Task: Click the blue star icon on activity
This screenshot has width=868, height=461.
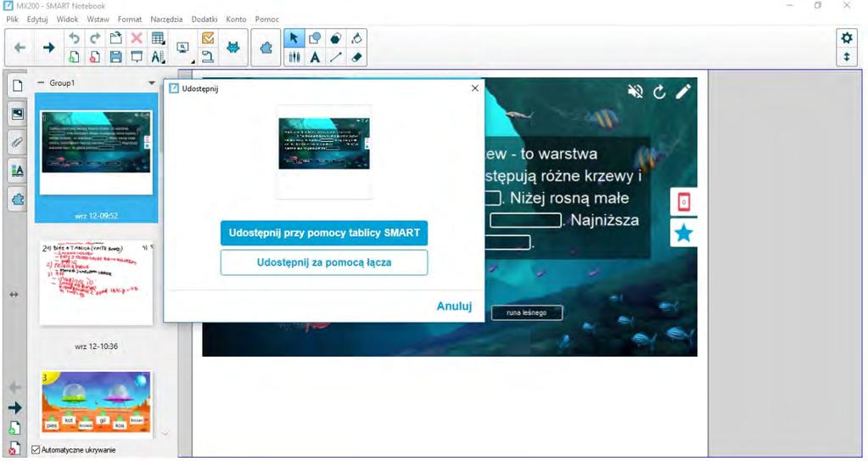Action: click(x=684, y=233)
